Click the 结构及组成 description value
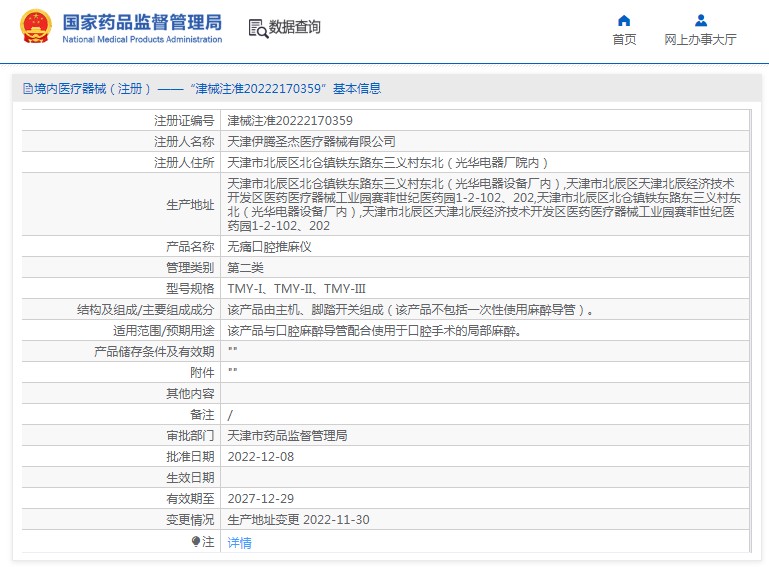The height and width of the screenshot is (567, 769). pos(410,310)
